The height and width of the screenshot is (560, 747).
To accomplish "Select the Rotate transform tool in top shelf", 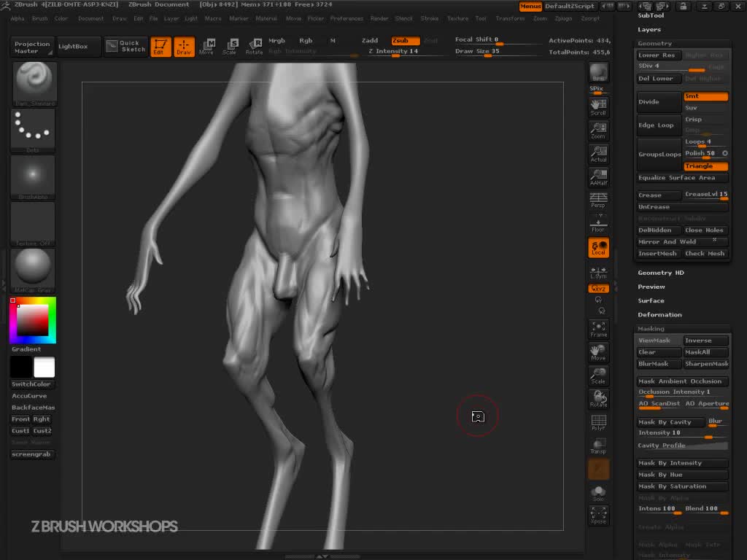I will coord(254,47).
